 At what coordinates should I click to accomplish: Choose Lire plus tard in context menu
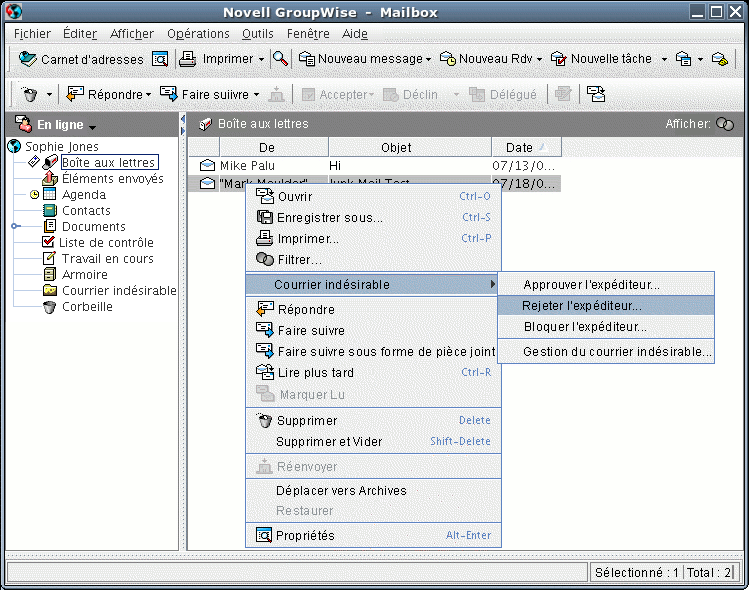(x=373, y=372)
